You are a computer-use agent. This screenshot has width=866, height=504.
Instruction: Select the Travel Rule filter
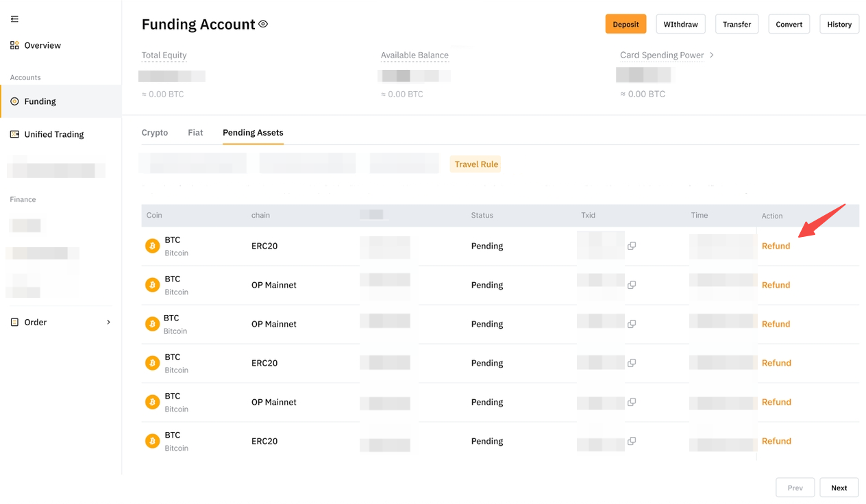pyautogui.click(x=476, y=164)
